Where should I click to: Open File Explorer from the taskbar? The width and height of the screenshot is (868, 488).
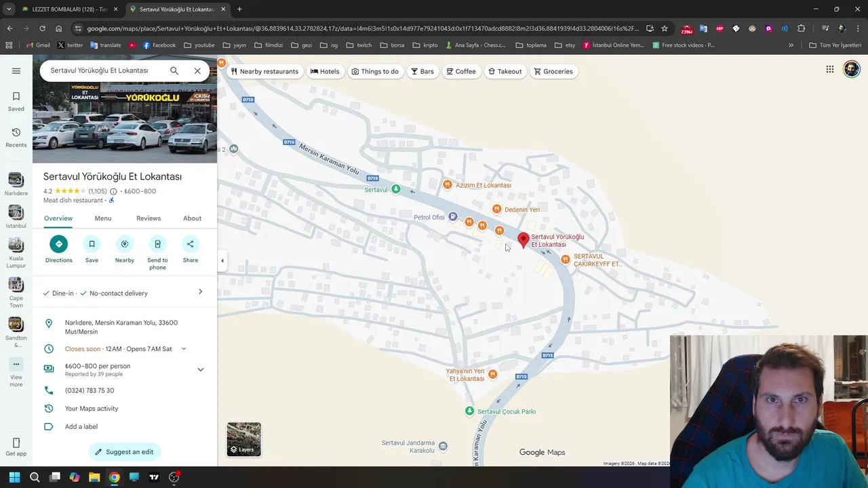94,477
